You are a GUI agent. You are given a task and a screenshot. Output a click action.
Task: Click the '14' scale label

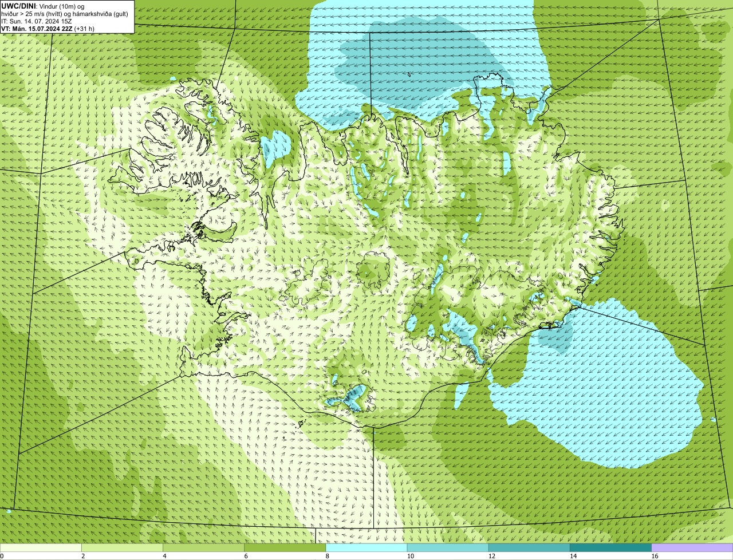(573, 556)
